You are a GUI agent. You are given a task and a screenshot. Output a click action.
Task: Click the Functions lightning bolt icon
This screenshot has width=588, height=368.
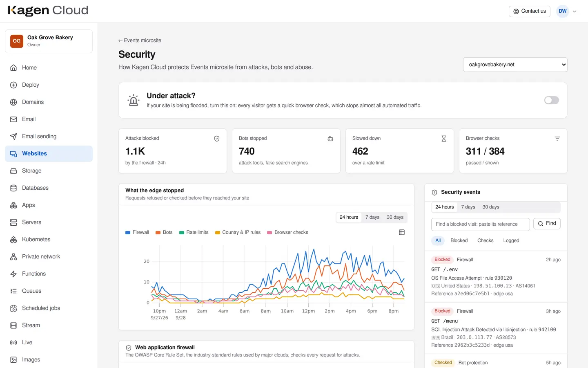13,274
